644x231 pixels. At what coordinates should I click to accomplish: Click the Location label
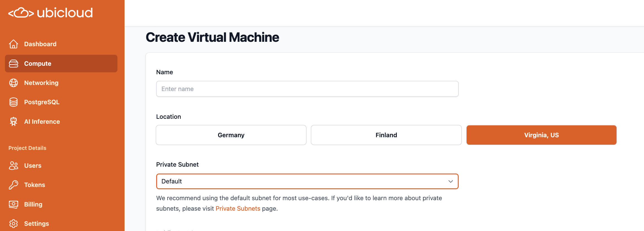169,117
